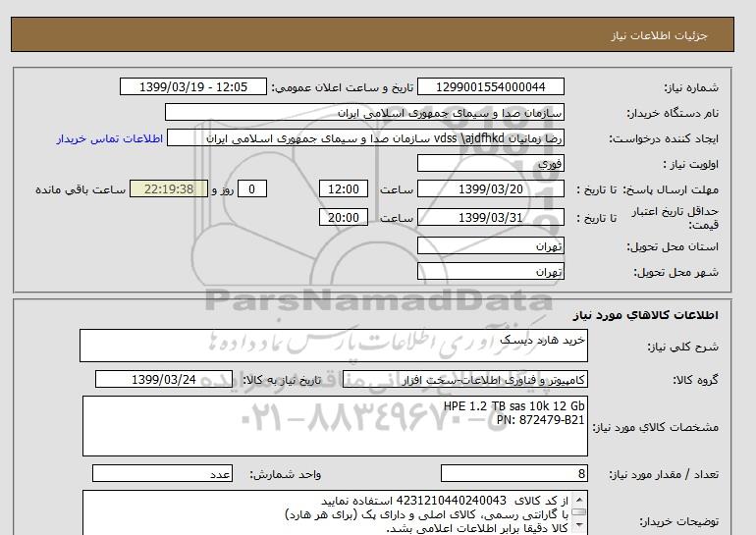Select the unit of measure field عدد
This screenshot has width=756, height=535.
pos(162,474)
